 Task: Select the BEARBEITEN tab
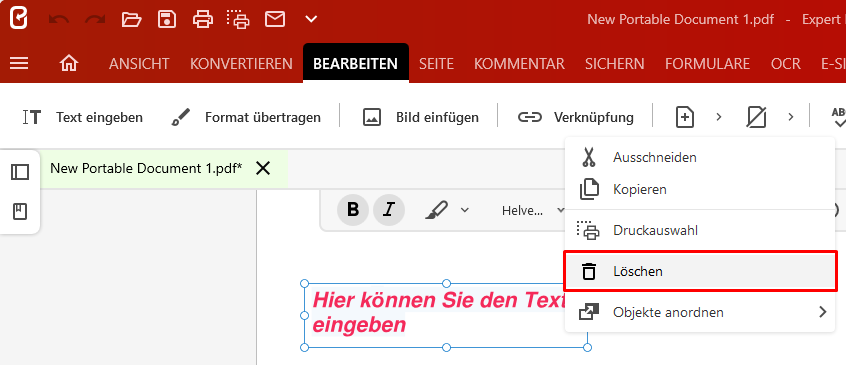point(356,63)
